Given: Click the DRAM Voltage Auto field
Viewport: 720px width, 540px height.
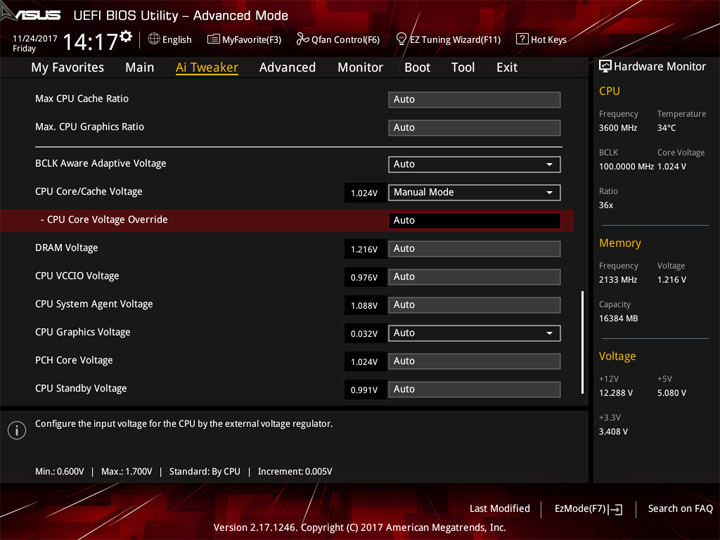Looking at the screenshot, I should [x=474, y=249].
